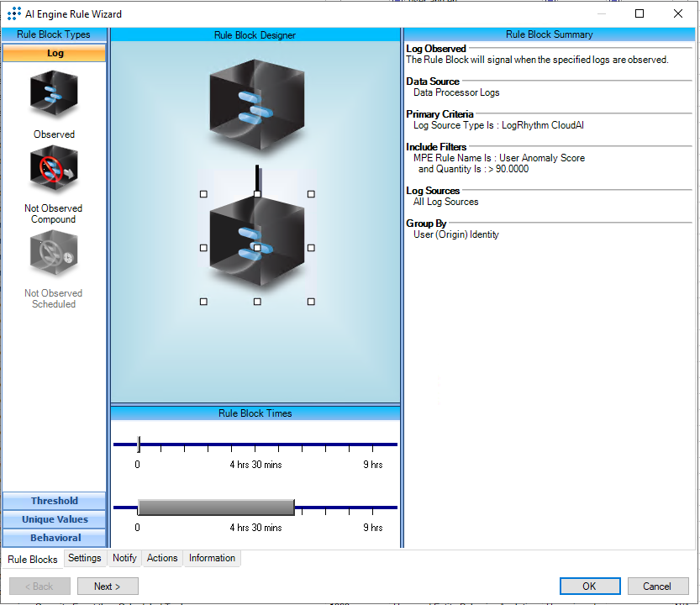Expand the Behavioral rule block section
Image resolution: width=700 pixels, height=605 pixels.
click(x=55, y=538)
